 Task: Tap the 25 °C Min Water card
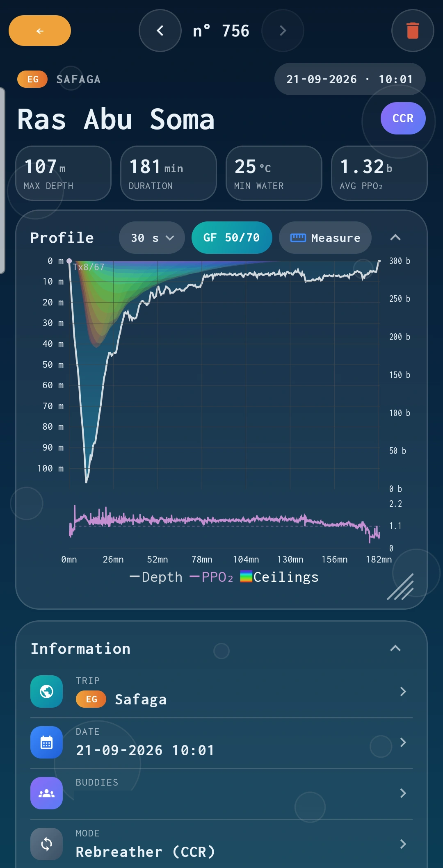[x=274, y=173]
